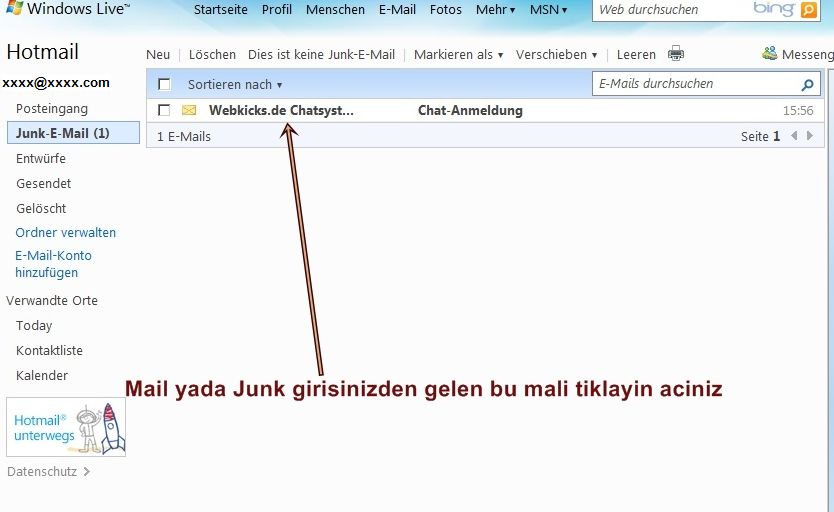The image size is (834, 512).
Task: Open Today under Verwandte Orte
Action: click(34, 325)
